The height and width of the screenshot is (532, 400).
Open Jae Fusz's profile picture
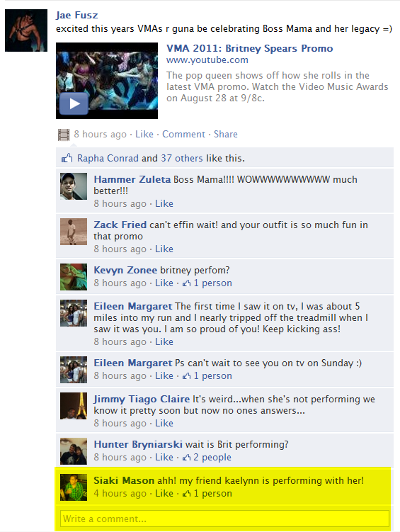26,30
